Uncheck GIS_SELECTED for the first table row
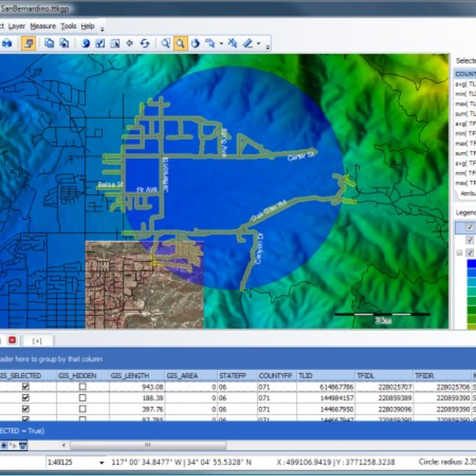 point(25,387)
